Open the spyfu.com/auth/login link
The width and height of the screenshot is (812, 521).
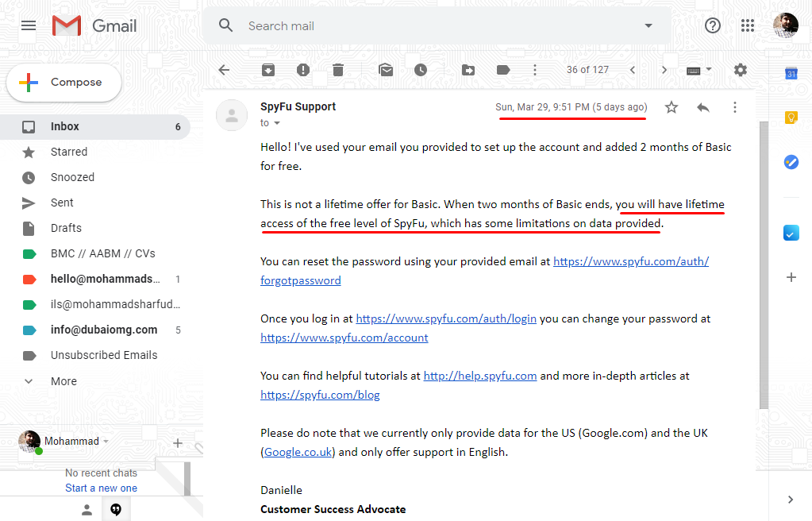(x=446, y=318)
